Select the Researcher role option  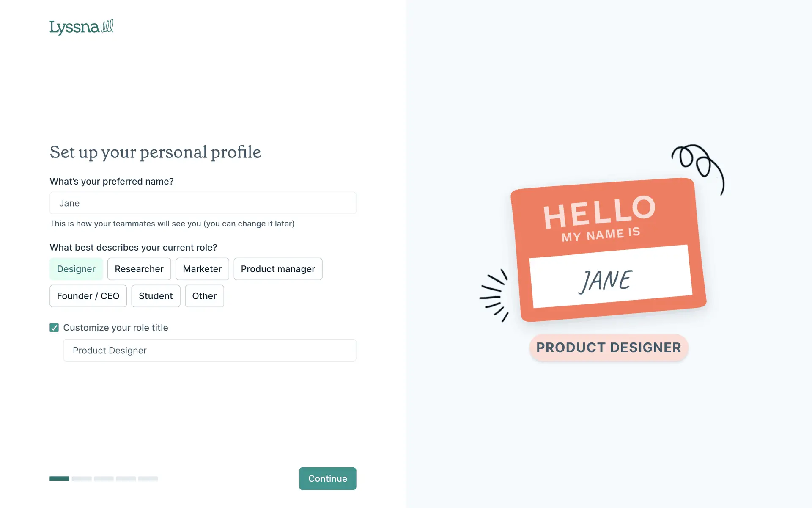pyautogui.click(x=139, y=269)
